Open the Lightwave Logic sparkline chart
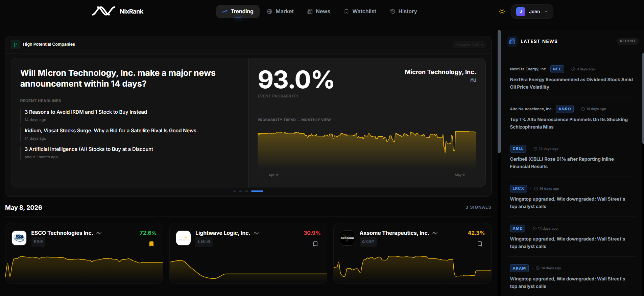The height and width of the screenshot is (296, 644). coord(248,271)
